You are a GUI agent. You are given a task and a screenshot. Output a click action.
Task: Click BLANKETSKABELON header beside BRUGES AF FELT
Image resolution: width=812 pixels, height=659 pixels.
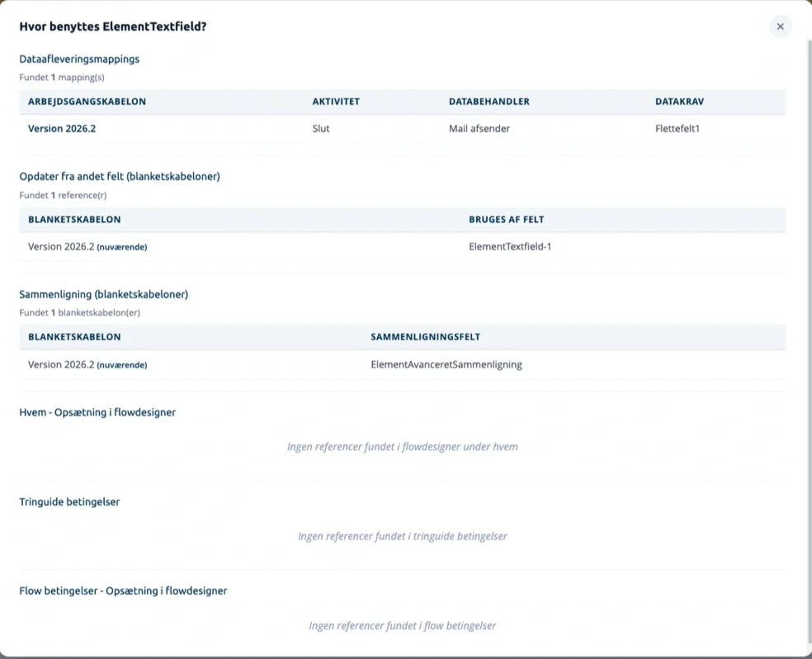pyautogui.click(x=74, y=220)
